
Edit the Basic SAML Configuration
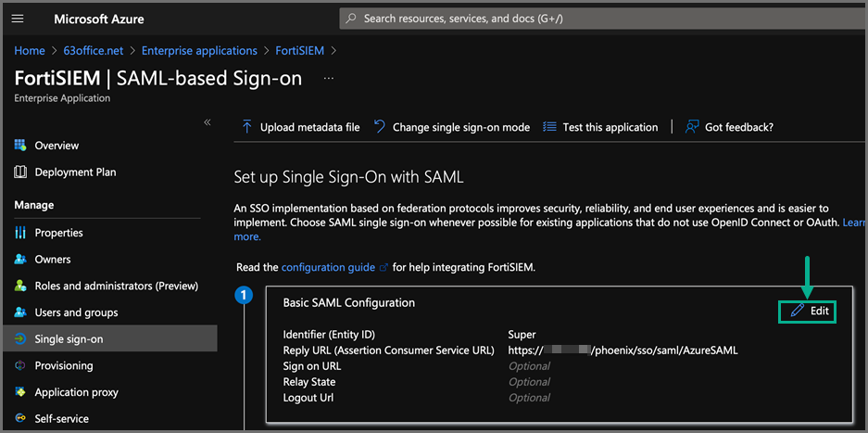[811, 312]
